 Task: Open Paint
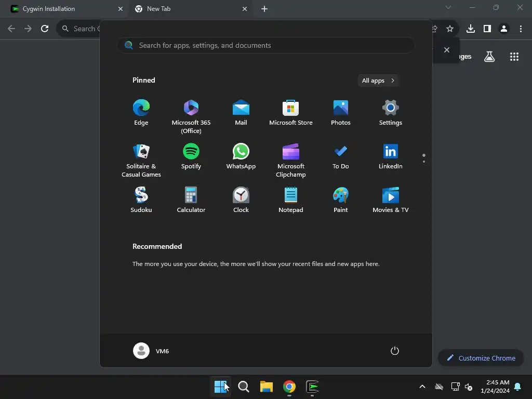[341, 200]
